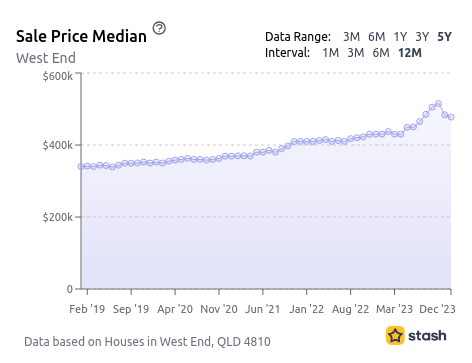The width and height of the screenshot is (472, 363).
Task: Click the Jun '21 axis label
Action: tap(263, 309)
